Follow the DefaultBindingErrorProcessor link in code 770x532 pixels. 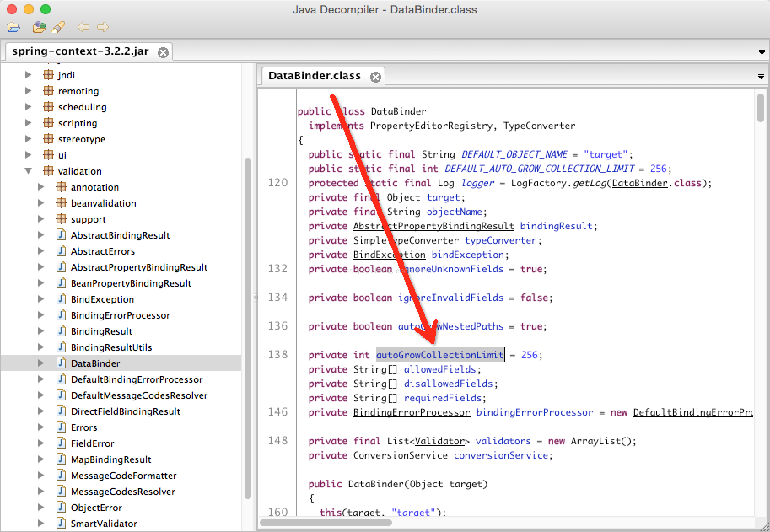point(693,412)
